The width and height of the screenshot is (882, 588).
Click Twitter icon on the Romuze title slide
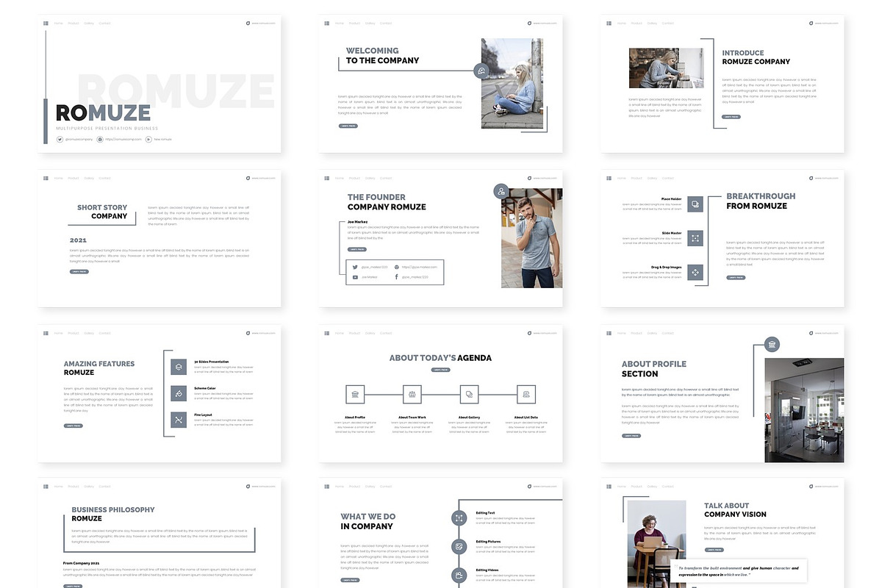click(x=60, y=139)
